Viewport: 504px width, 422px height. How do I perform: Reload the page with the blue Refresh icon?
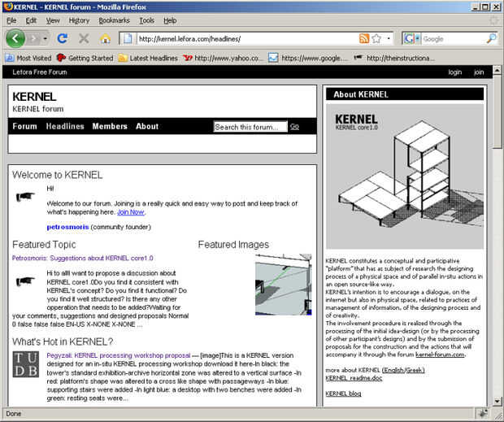pyautogui.click(x=62, y=38)
